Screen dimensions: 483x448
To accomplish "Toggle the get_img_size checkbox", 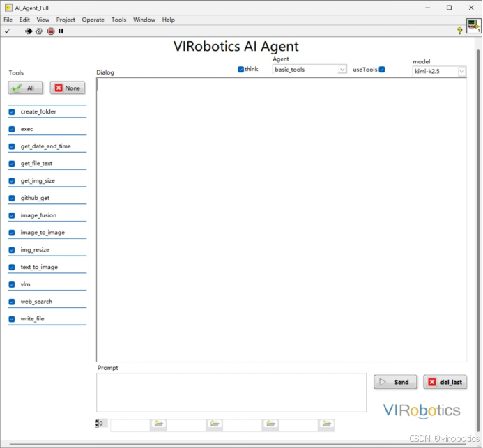I will (x=12, y=180).
